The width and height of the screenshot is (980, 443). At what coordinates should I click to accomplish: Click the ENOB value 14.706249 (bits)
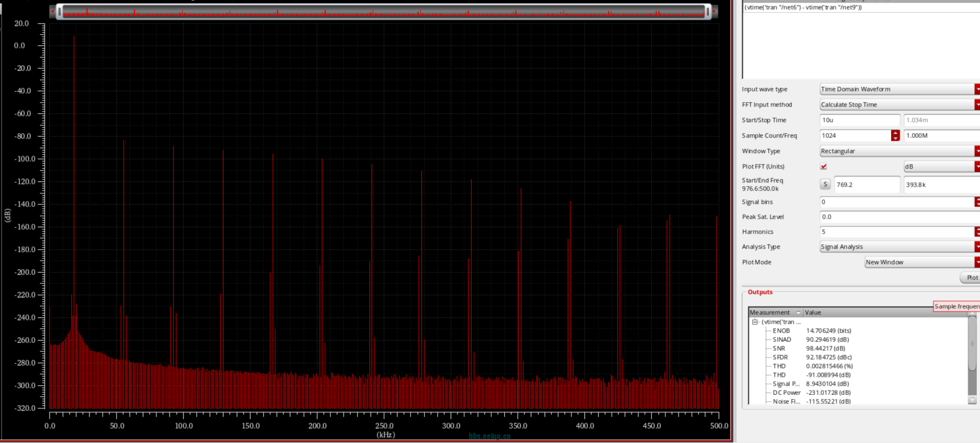coord(828,331)
